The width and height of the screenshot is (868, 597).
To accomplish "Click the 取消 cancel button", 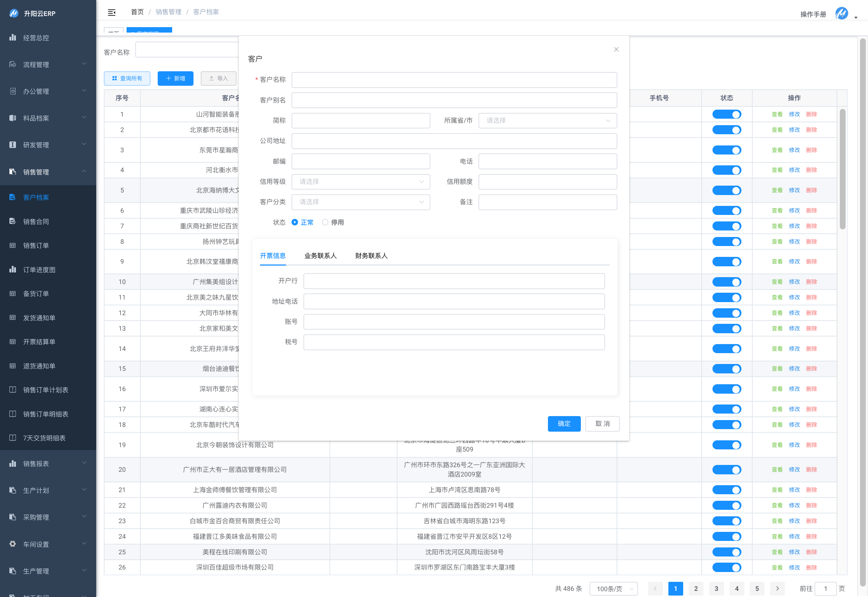I will point(602,423).
